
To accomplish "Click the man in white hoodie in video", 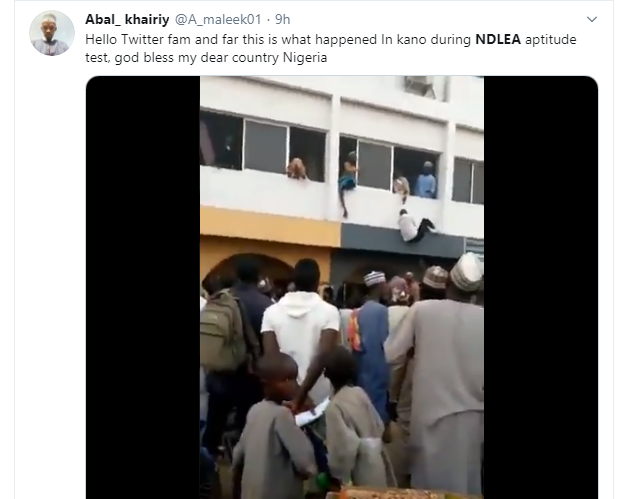I will tap(301, 325).
